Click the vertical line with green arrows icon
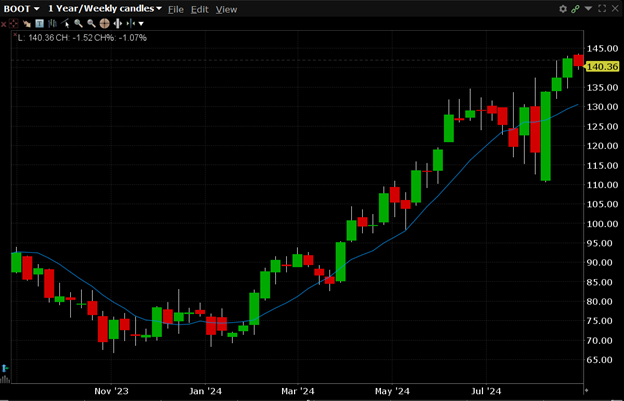624x401 pixels. (x=131, y=23)
